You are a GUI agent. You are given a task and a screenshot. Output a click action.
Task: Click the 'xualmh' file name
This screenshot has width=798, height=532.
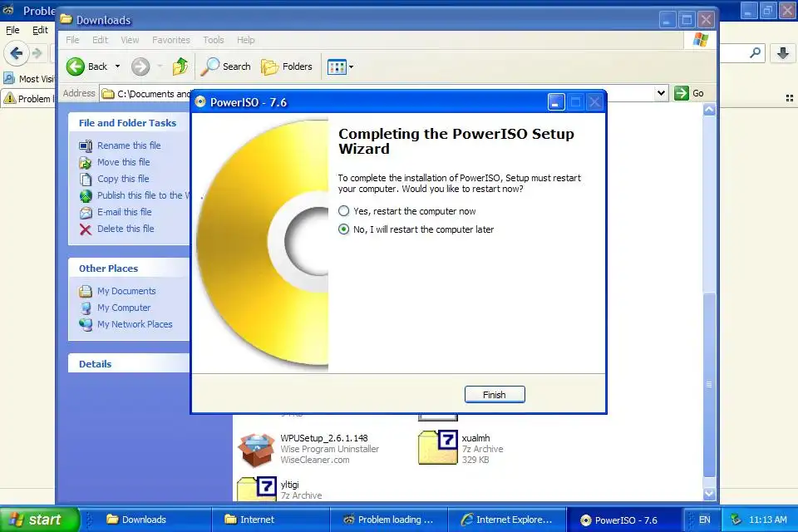(475, 438)
